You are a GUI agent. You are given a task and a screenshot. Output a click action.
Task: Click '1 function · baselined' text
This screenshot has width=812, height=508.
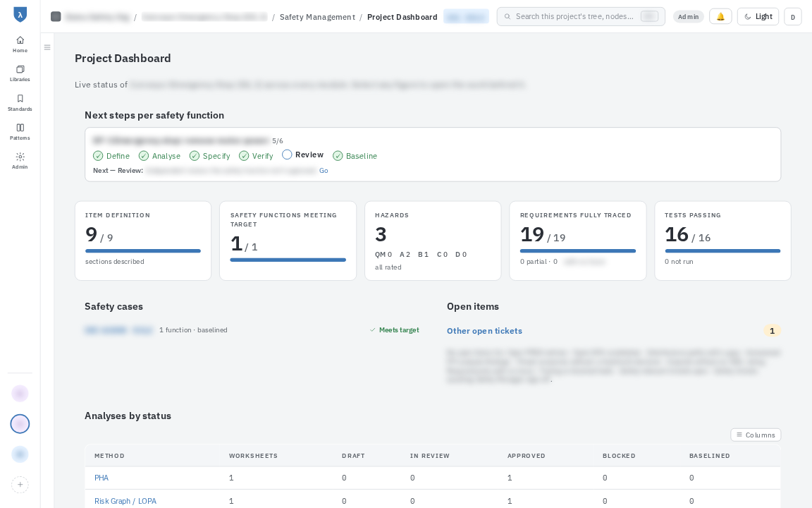pos(193,330)
